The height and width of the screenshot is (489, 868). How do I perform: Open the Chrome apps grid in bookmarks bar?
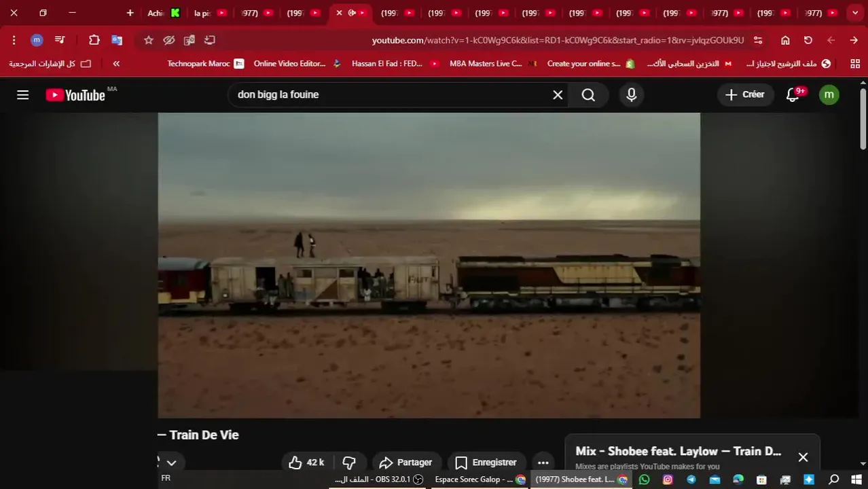coord(855,64)
